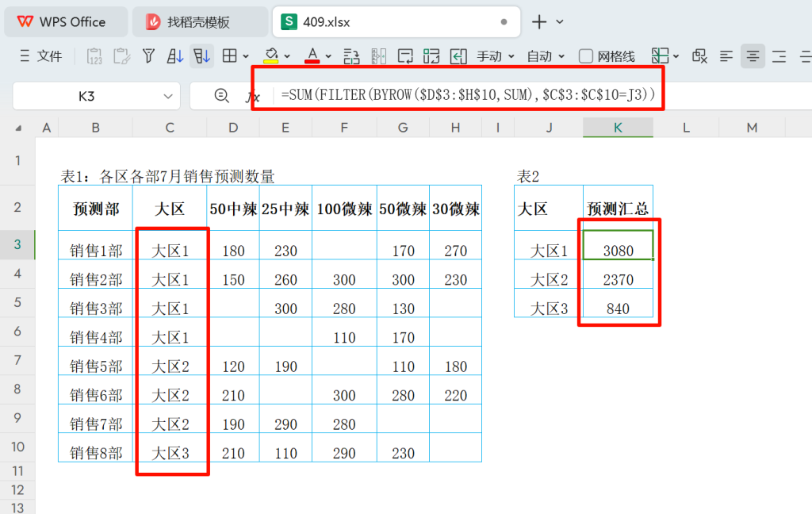Viewport: 812px width, 514px height.
Task: Expand the borders dropdown arrow
Action: [246, 56]
